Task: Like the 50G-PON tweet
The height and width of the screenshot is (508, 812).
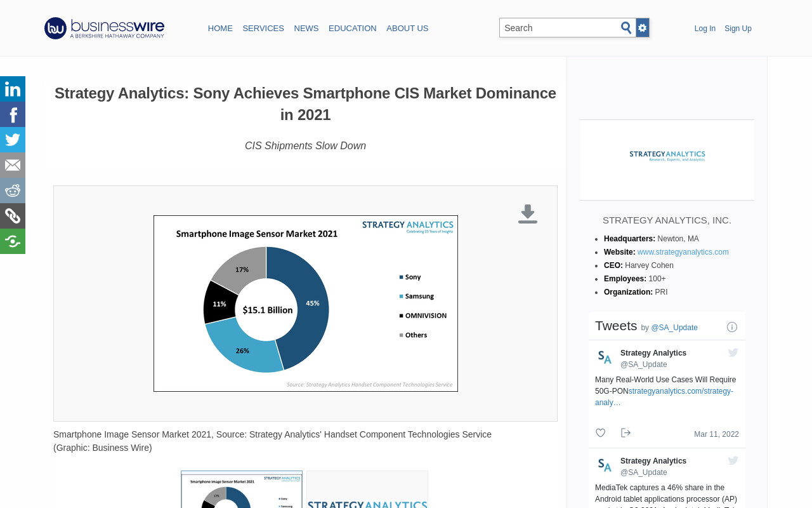Action: click(x=600, y=433)
